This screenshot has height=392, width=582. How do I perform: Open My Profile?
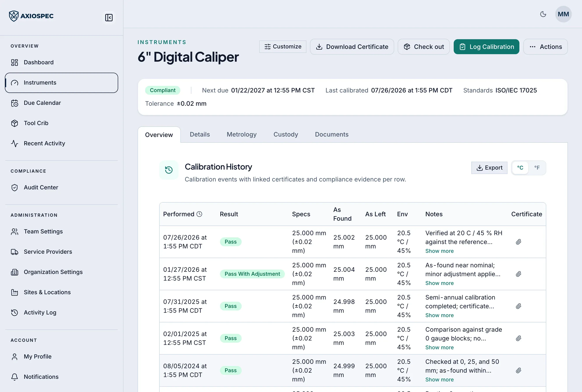61,357
